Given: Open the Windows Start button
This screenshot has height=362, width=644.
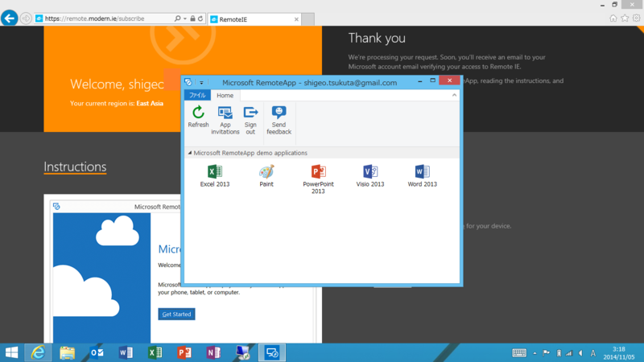Looking at the screenshot, I should (11, 352).
